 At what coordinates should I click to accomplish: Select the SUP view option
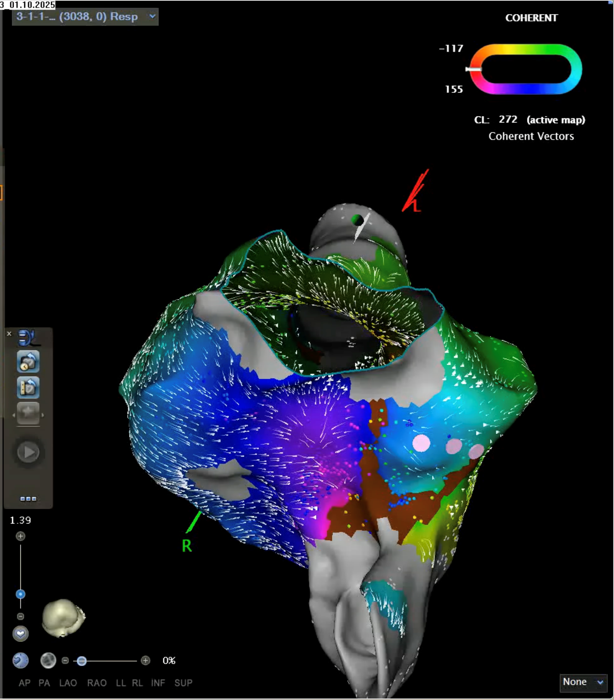coord(183,683)
